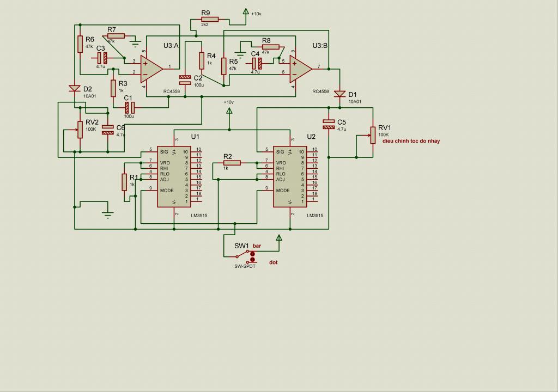Select capacitor C1 symbol
This screenshot has width=558, height=392.
tap(130, 107)
